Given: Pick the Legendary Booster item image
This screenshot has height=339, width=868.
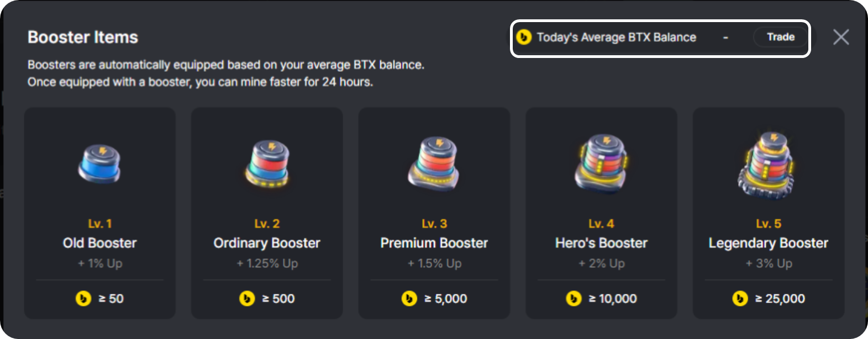Looking at the screenshot, I should click(769, 165).
